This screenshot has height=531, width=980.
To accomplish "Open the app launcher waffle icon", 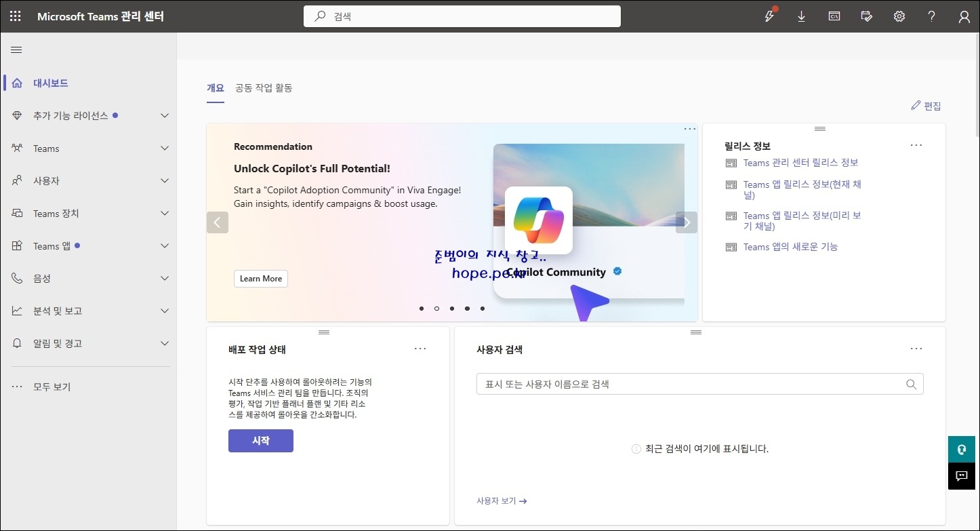I will click(16, 16).
